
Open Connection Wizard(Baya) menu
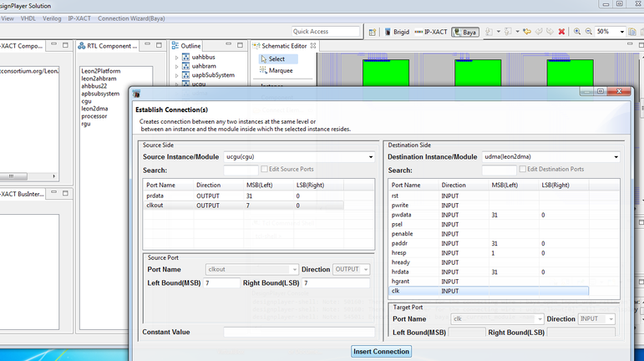[x=131, y=18]
